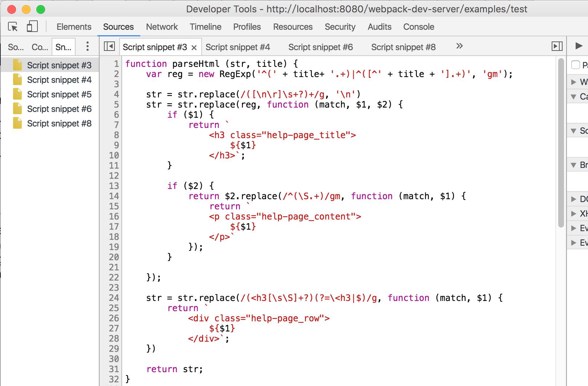
Task: Select Script snippet #8 in file list
Action: [50, 123]
